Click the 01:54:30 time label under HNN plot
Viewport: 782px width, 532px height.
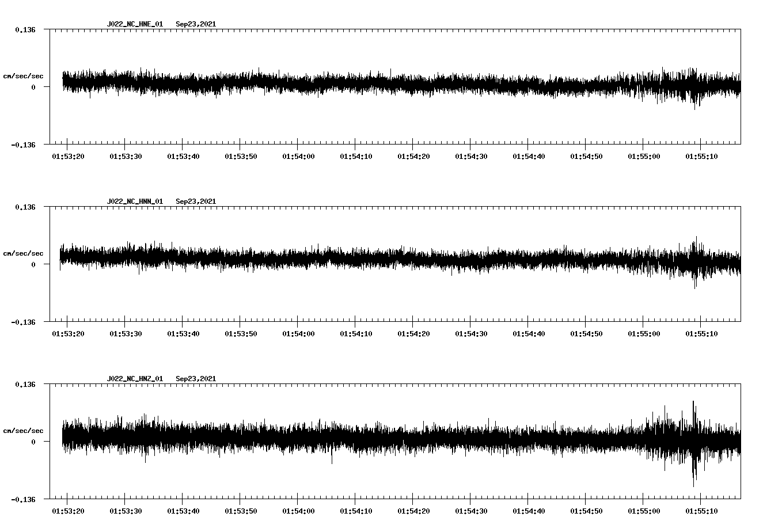[471, 334]
